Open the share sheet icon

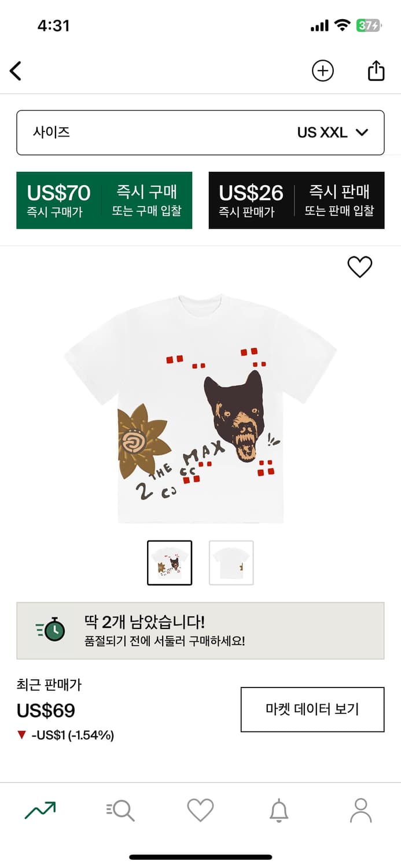tap(376, 71)
